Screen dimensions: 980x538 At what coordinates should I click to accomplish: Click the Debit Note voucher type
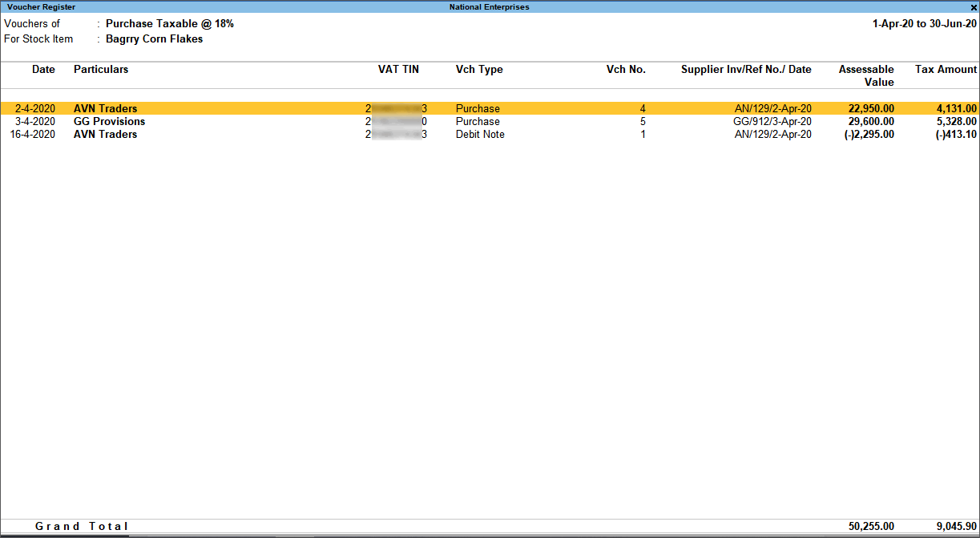(x=480, y=134)
